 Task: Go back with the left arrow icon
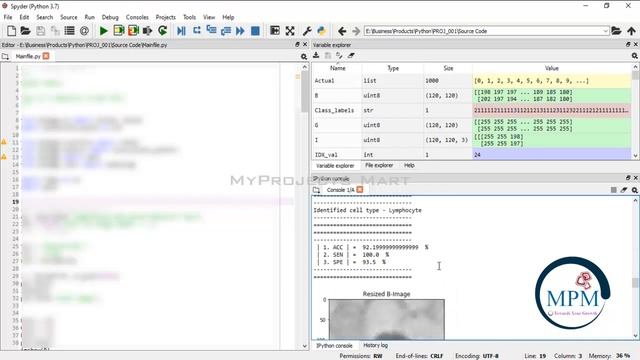[x=342, y=31]
